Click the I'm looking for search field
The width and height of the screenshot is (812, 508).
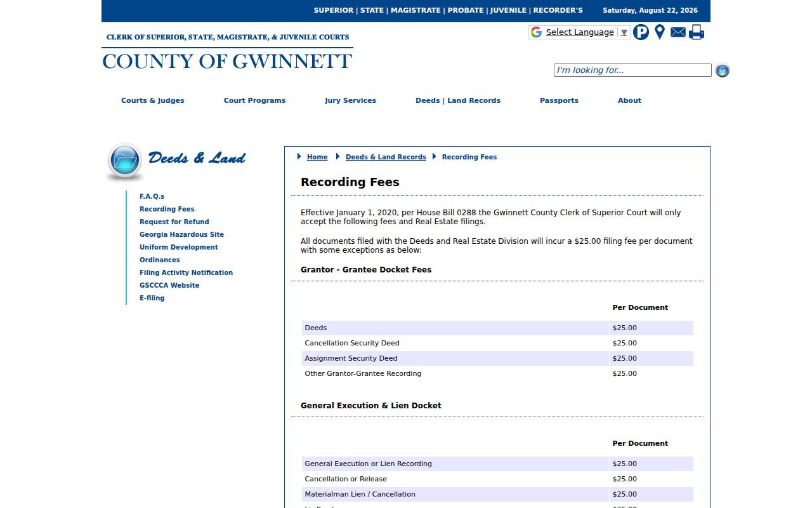point(632,70)
